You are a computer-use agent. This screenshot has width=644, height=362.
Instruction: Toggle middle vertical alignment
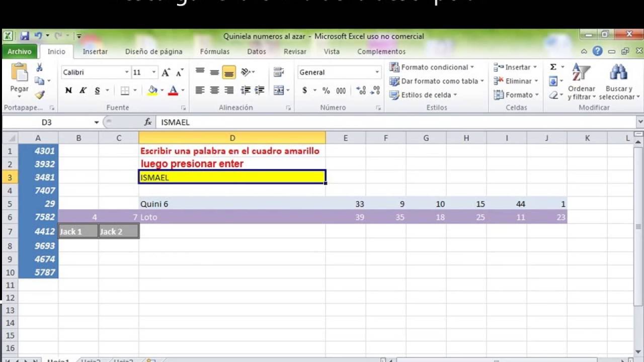click(x=214, y=72)
